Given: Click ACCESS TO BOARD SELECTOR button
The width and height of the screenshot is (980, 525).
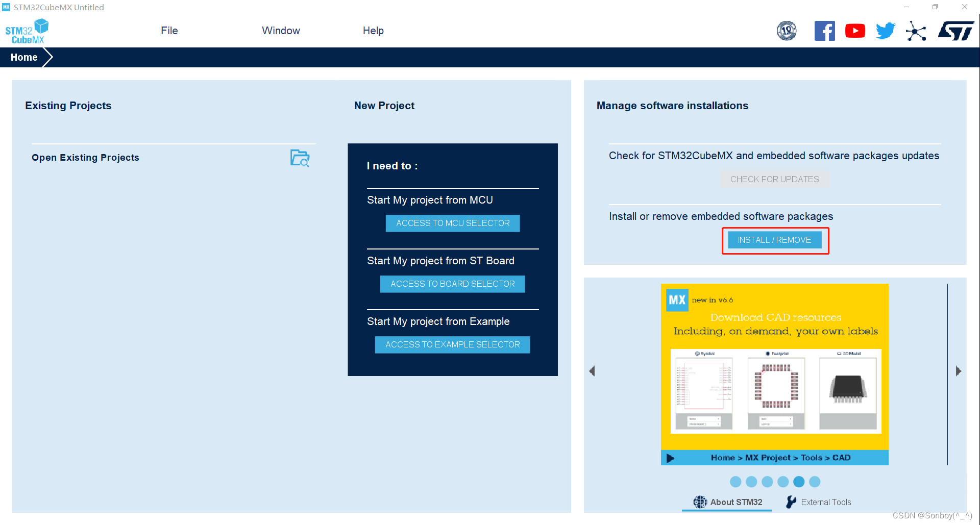Looking at the screenshot, I should point(453,284).
